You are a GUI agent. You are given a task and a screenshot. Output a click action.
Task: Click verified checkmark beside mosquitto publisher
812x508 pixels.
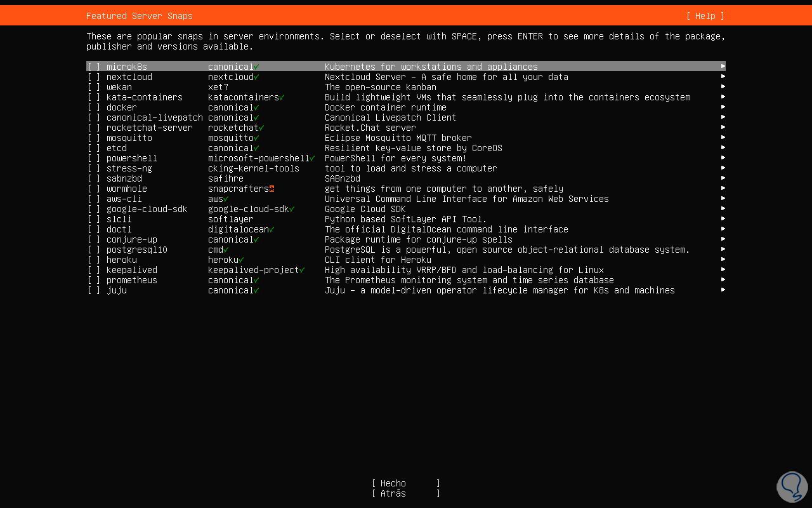(256, 138)
